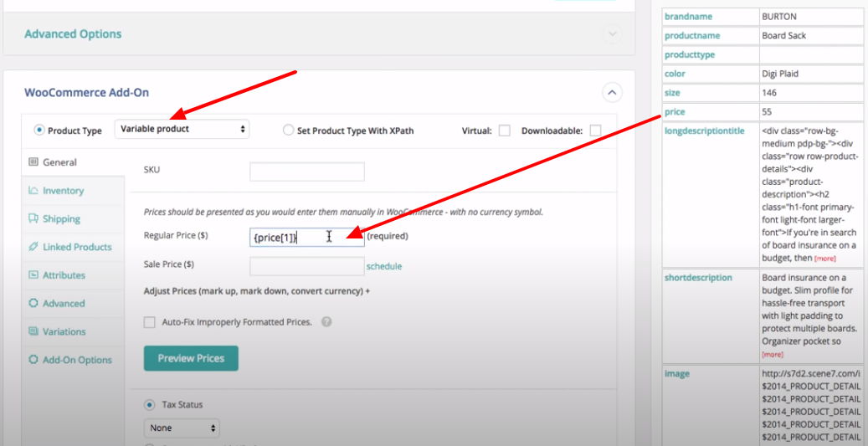Click the producttype field label
Viewport: 868px width, 446px height.
[x=690, y=54]
